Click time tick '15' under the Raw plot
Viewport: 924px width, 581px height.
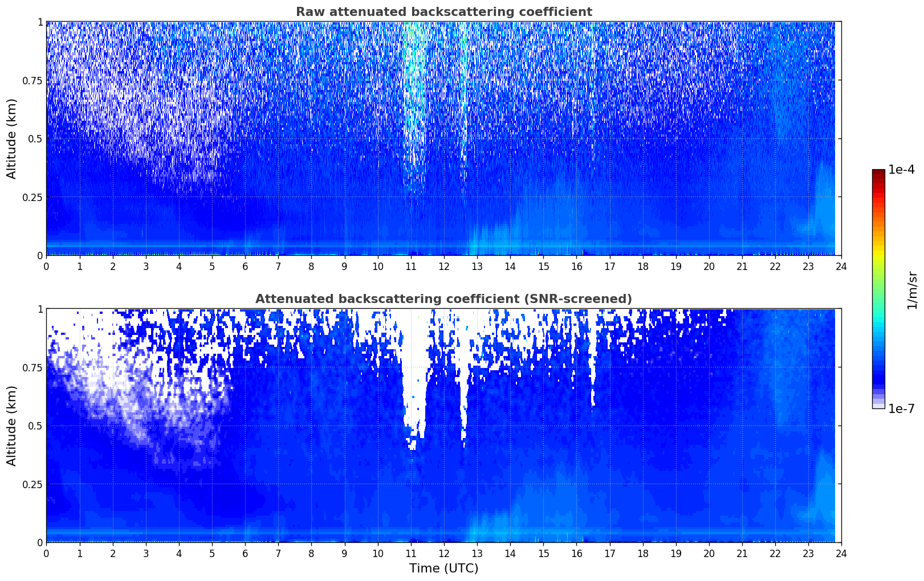tap(543, 266)
